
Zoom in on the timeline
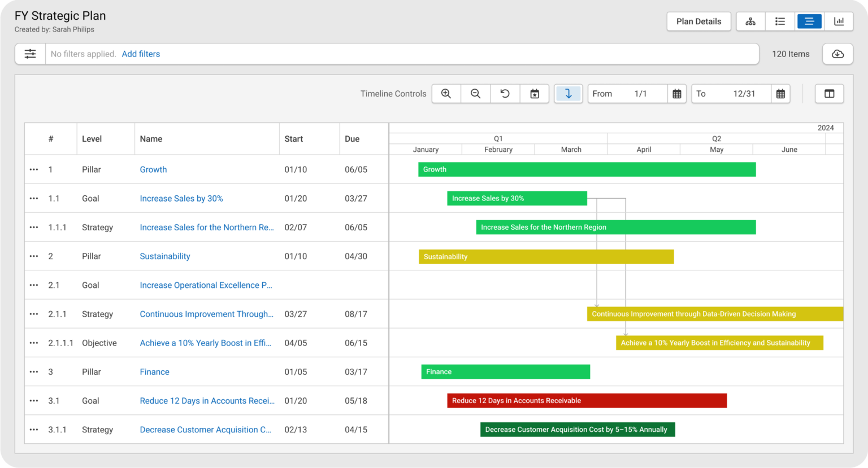click(x=446, y=93)
